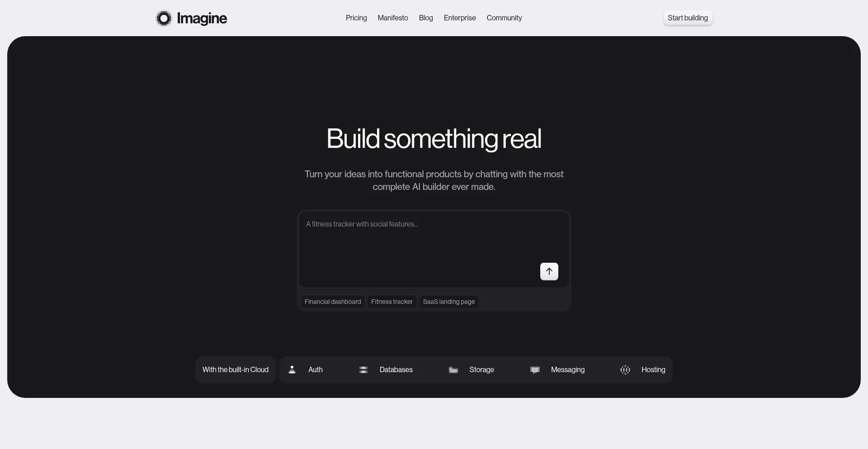Image resolution: width=868 pixels, height=449 pixels.
Task: Select the Messaging icon
Action: point(535,369)
